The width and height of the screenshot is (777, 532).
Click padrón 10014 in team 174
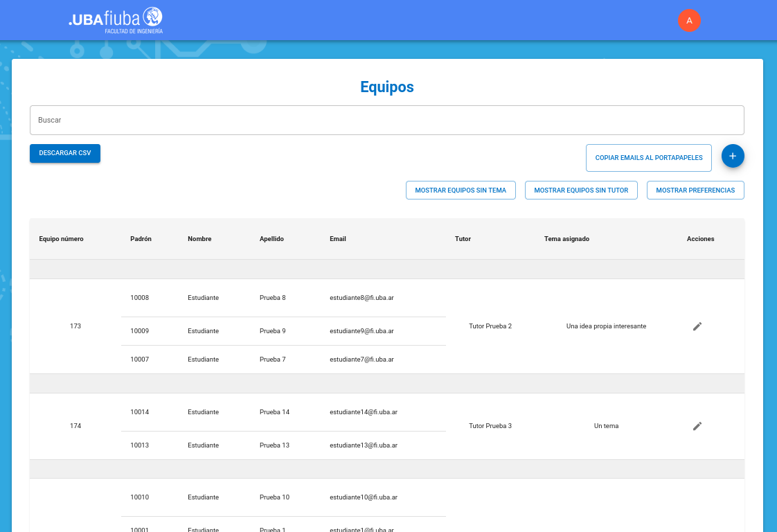139,412
